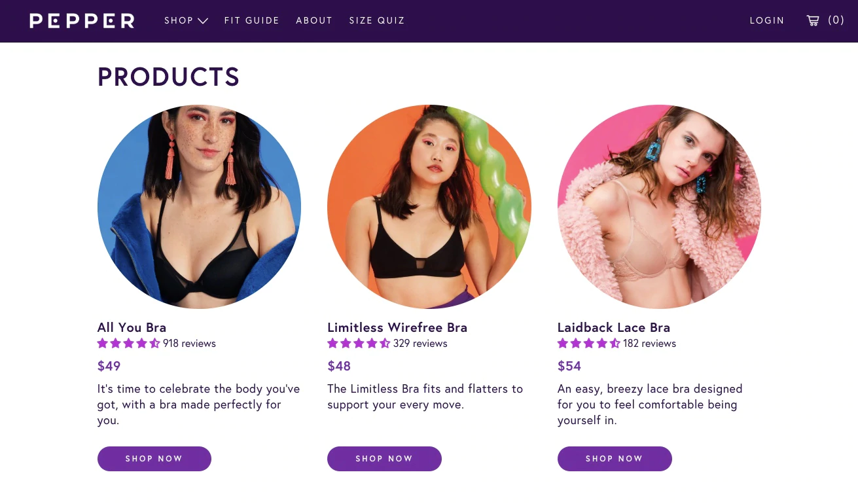
Task: Expand the Shop dropdown menu
Action: click(186, 21)
